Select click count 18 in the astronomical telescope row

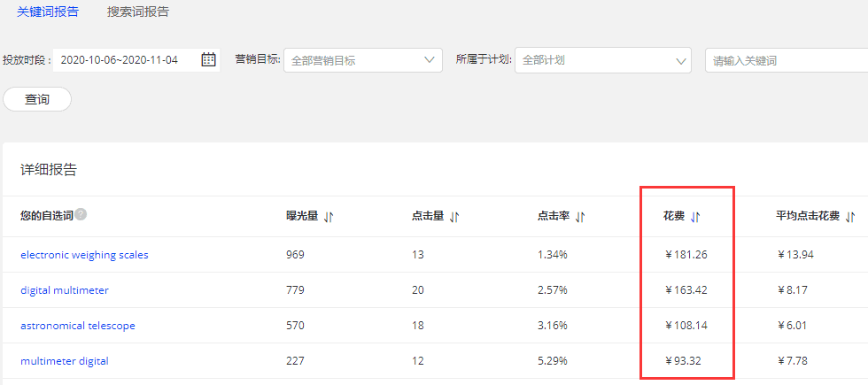click(x=417, y=326)
